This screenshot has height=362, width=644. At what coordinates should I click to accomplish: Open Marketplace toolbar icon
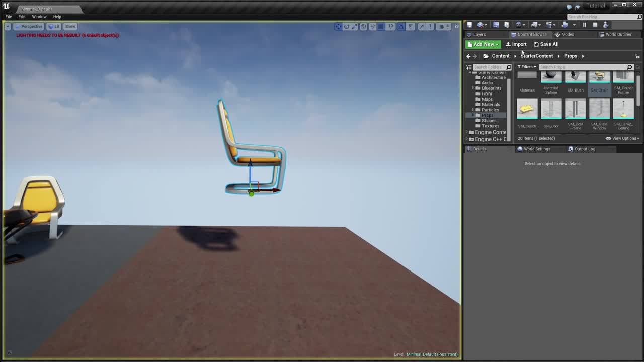507,25
